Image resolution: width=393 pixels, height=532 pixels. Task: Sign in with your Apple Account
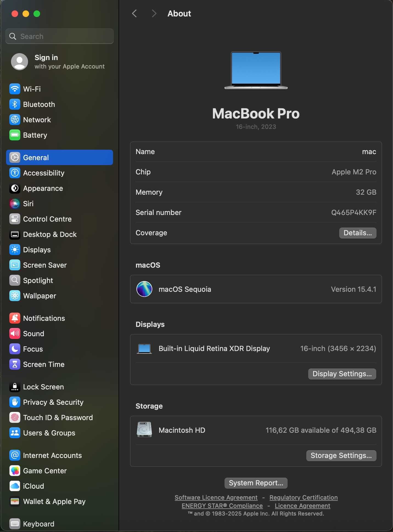(59, 62)
